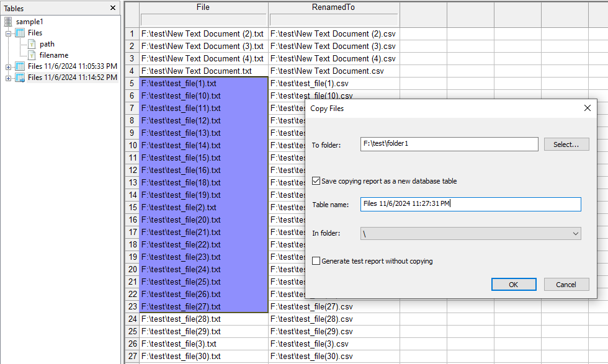The image size is (608, 364).
Task: Click the filename column icon
Action: click(32, 55)
